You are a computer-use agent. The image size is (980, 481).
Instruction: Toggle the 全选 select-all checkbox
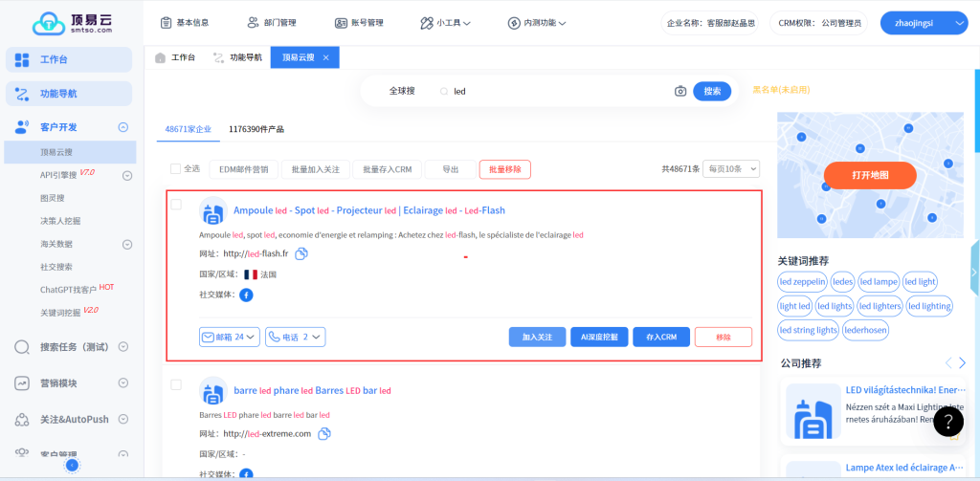point(175,169)
